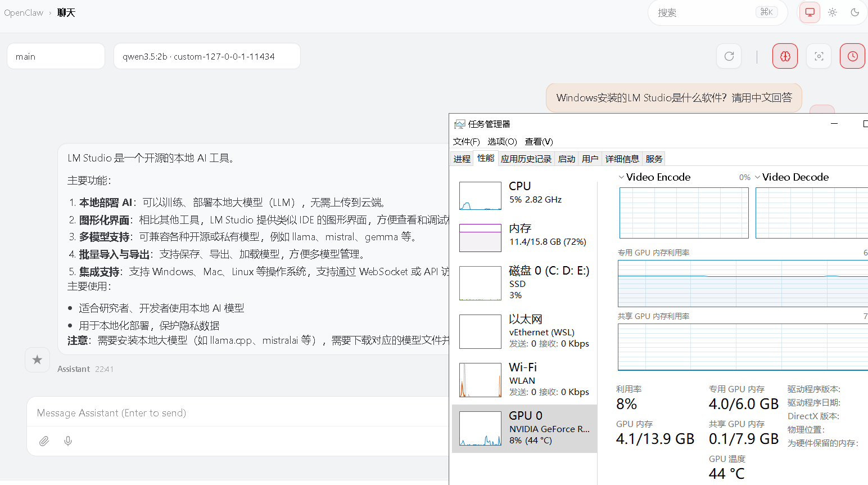Image resolution: width=868 pixels, height=485 pixels.
Task: Click the 共享 GPU 内存利用率 graph
Action: [x=743, y=347]
